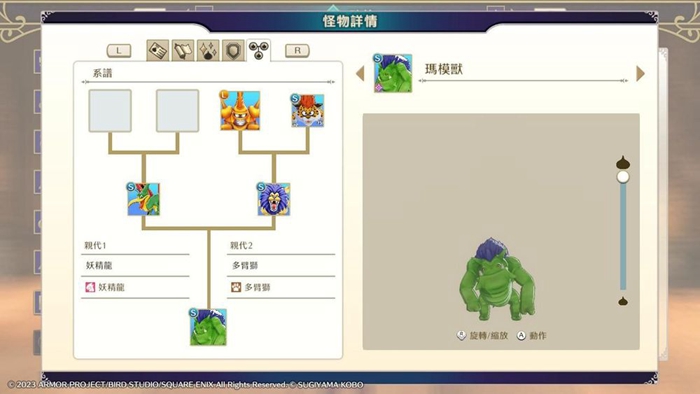The width and height of the screenshot is (700, 394).
Task: Go to next monster with right arrow
Action: click(x=640, y=74)
